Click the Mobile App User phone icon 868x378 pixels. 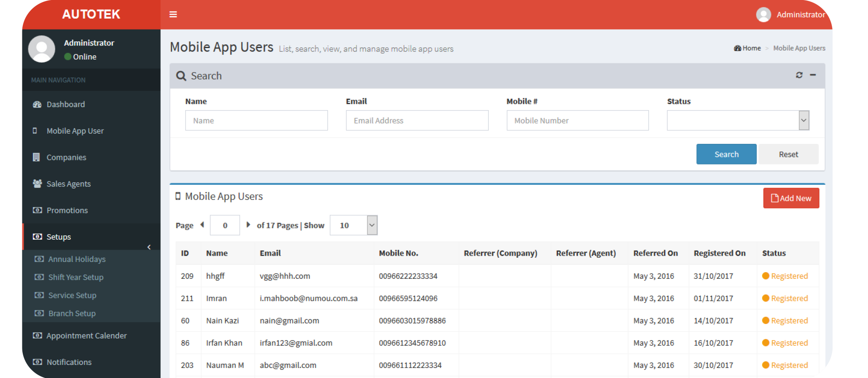click(x=35, y=131)
